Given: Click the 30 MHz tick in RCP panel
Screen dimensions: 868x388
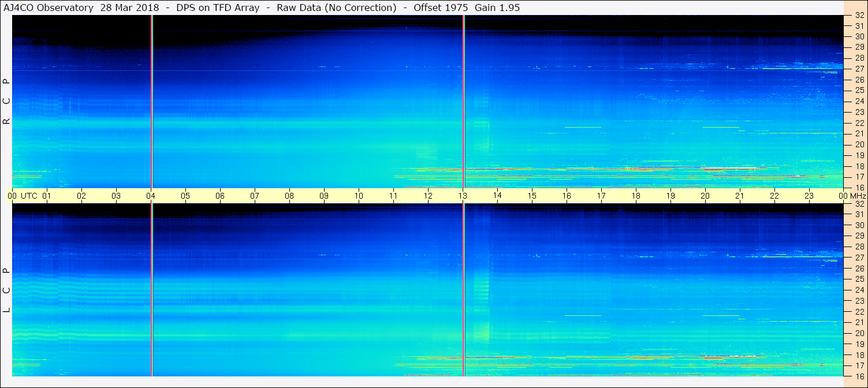Looking at the screenshot, I should click(x=859, y=37).
